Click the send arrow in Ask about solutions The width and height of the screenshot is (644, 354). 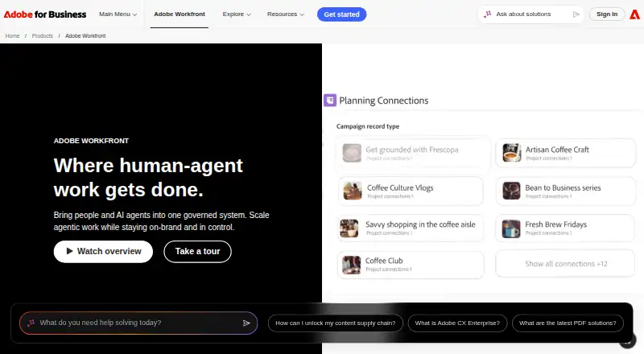coord(576,14)
